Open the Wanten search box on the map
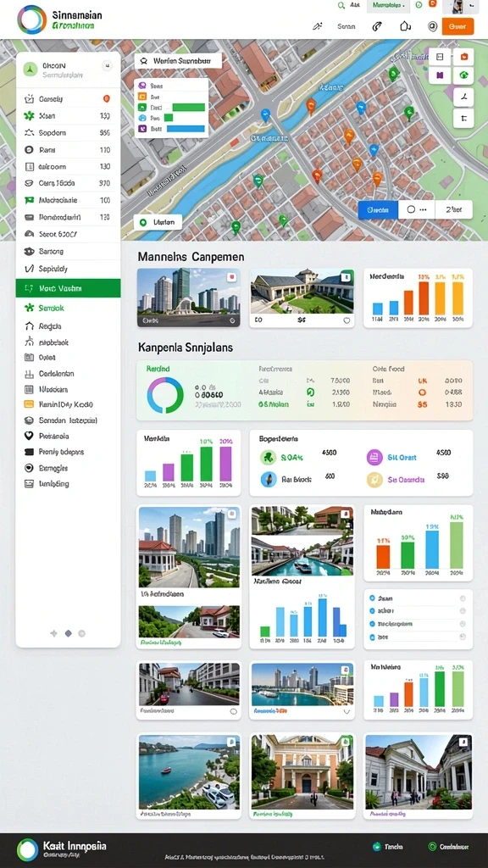488x868 pixels. pos(178,61)
